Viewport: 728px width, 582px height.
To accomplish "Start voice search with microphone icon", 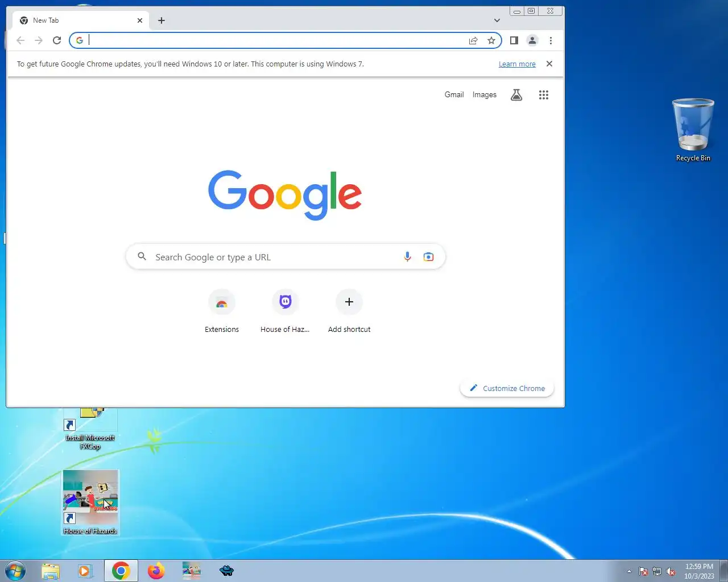I will (407, 257).
